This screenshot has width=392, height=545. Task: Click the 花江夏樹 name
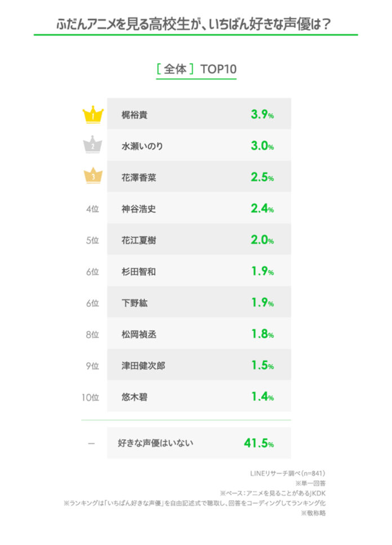[139, 240]
